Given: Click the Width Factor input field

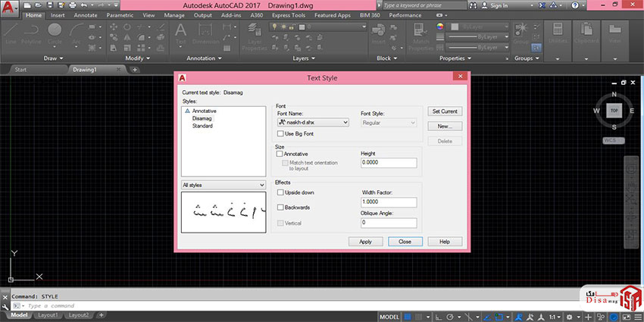Looking at the screenshot, I should point(389,202).
